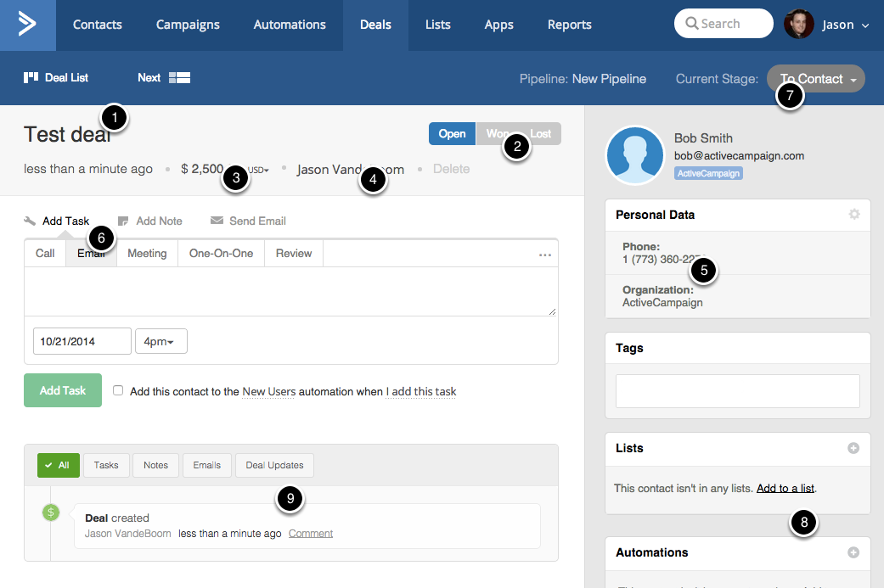The height and width of the screenshot is (588, 884).
Task: Click into the Search field
Action: point(724,24)
